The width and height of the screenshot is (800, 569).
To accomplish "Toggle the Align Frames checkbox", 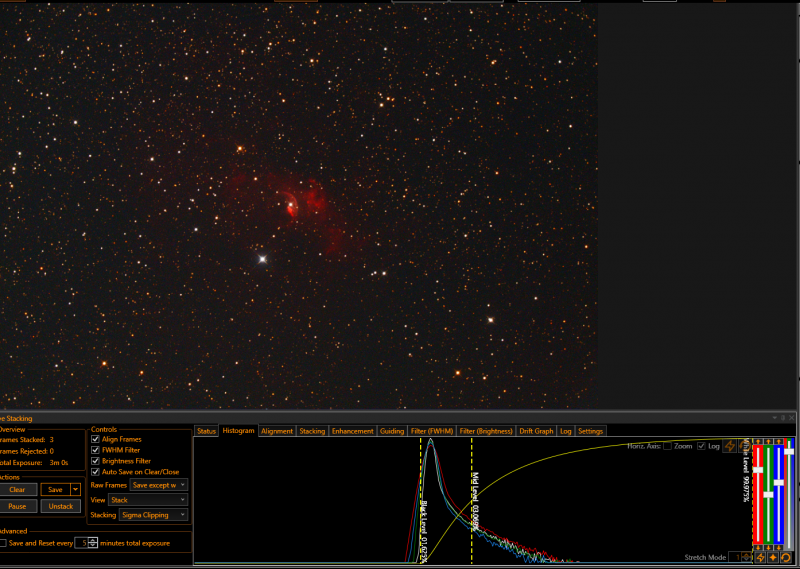I will point(95,439).
